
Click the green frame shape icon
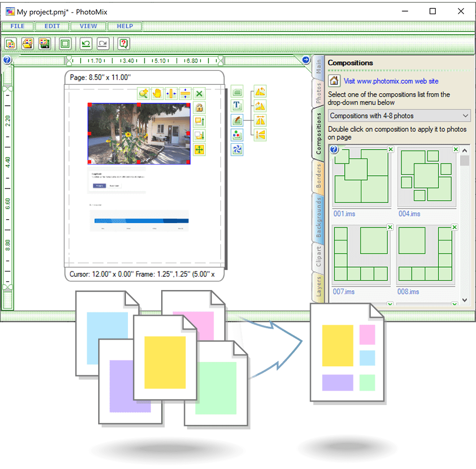tap(237, 91)
